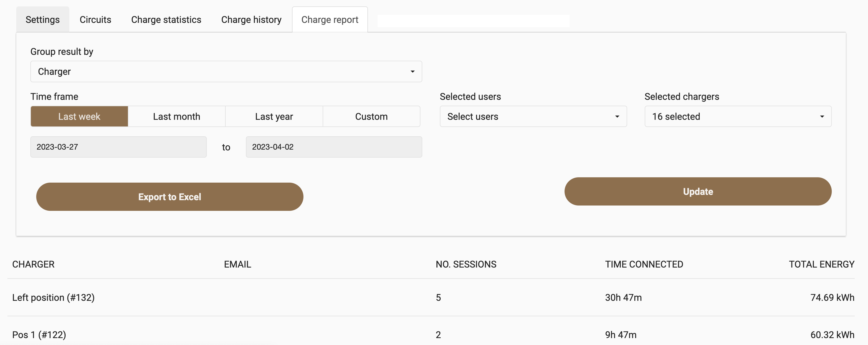Image resolution: width=868 pixels, height=345 pixels.
Task: Select the Last week time frame
Action: coord(79,116)
